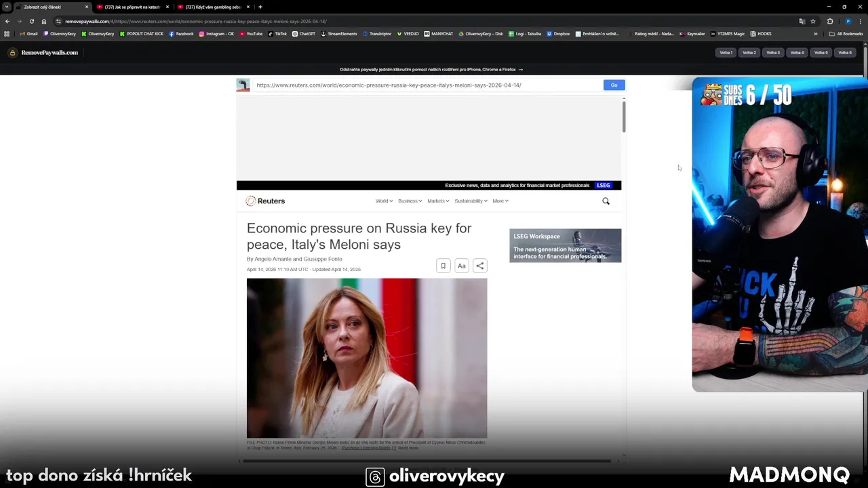The height and width of the screenshot is (488, 868).
Task: Choose the Volba 4 button
Action: click(797, 52)
